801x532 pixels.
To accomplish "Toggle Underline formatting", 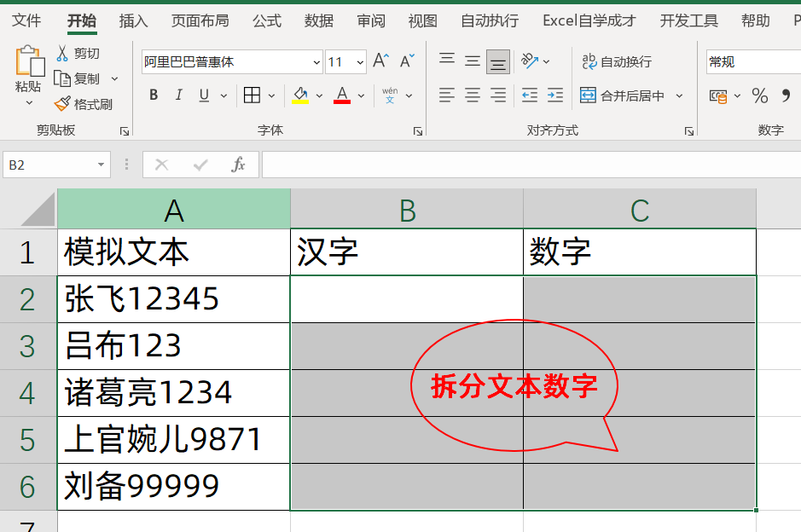I will click(x=204, y=95).
